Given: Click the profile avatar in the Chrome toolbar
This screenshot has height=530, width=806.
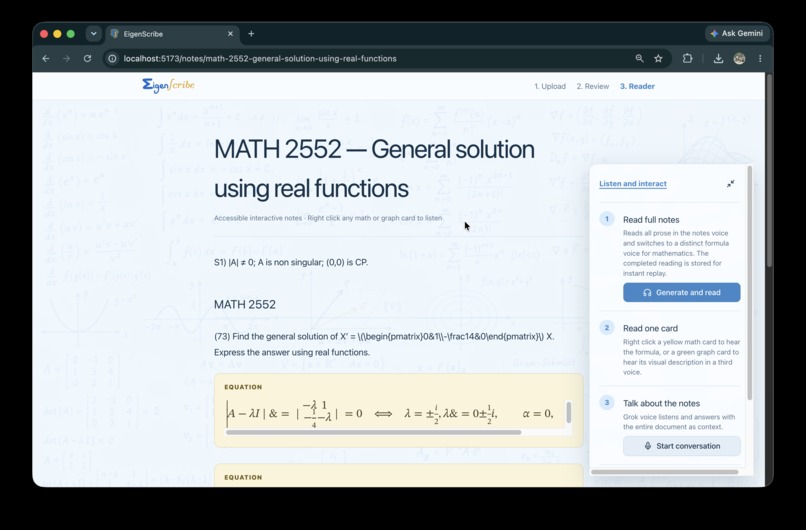Looking at the screenshot, I should (739, 59).
